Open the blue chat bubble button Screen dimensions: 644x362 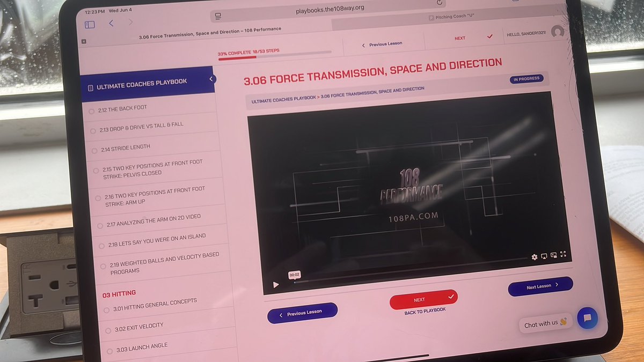[x=587, y=318]
